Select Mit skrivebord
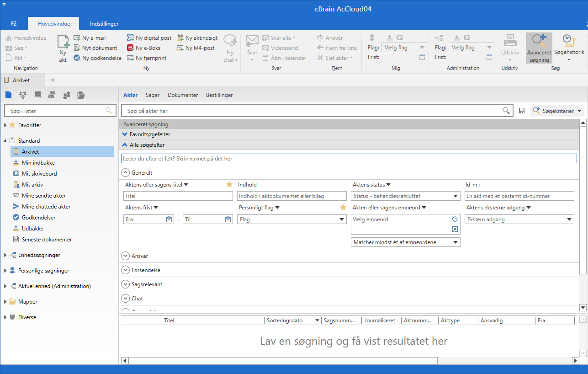The width and height of the screenshot is (588, 374). pyautogui.click(x=39, y=174)
